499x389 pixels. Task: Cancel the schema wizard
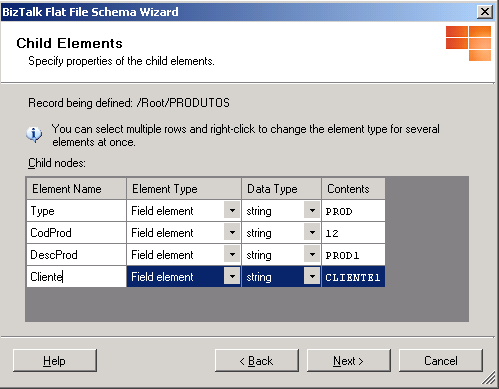point(441,361)
